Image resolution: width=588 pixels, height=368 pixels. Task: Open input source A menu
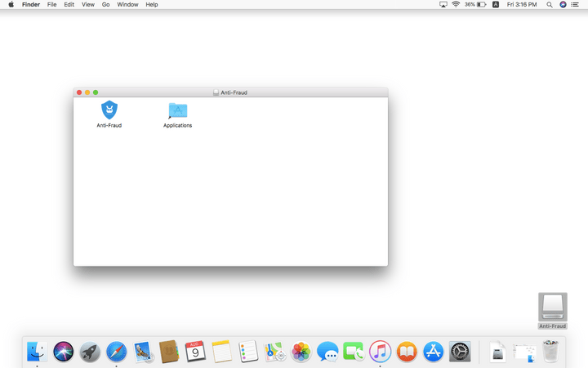496,5
